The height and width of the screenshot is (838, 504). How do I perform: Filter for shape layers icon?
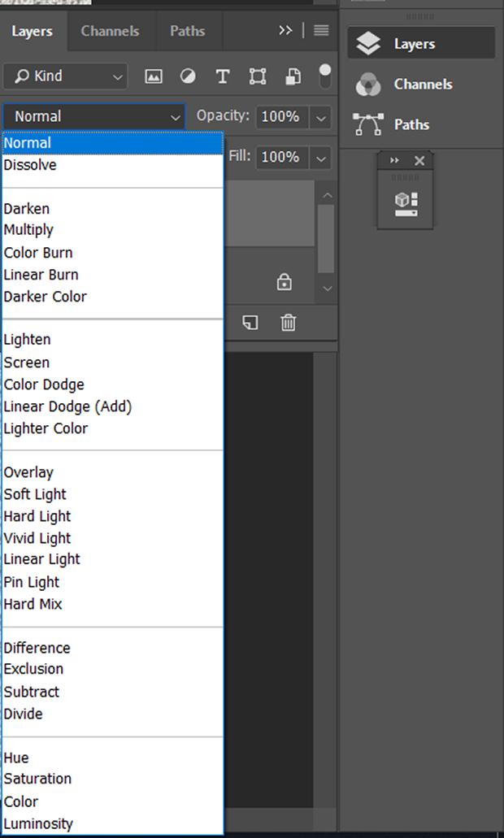(x=258, y=76)
